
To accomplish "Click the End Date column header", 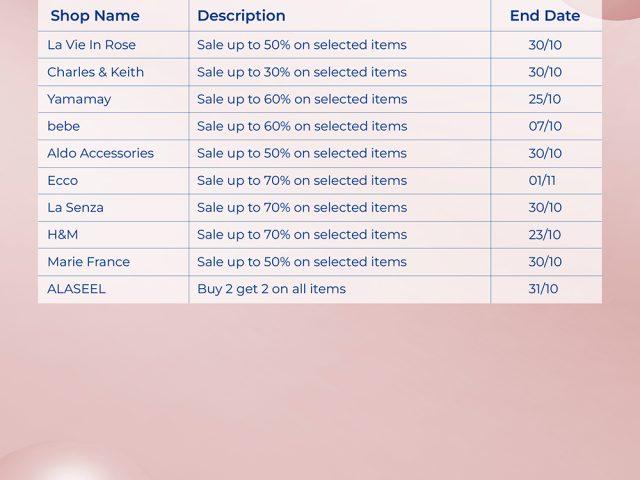I will 545,16.
